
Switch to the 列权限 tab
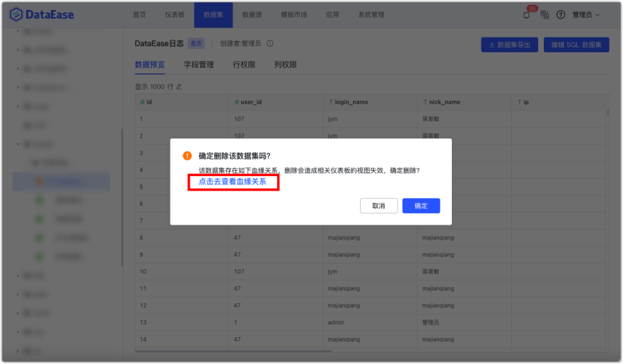coord(285,65)
